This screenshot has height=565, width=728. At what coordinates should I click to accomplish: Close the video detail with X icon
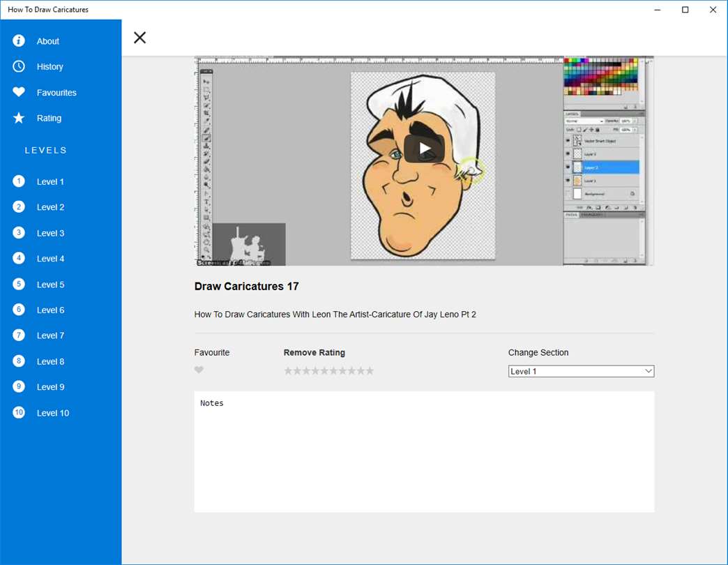139,38
